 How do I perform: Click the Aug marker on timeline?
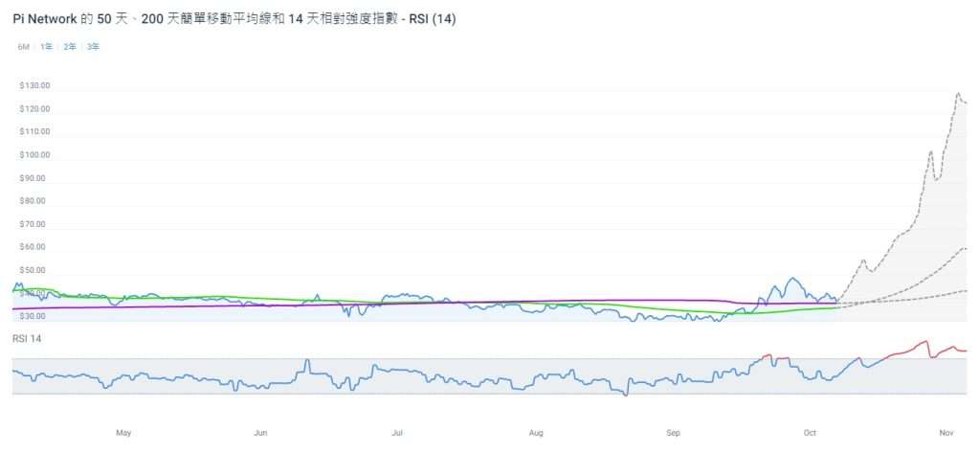(x=536, y=433)
